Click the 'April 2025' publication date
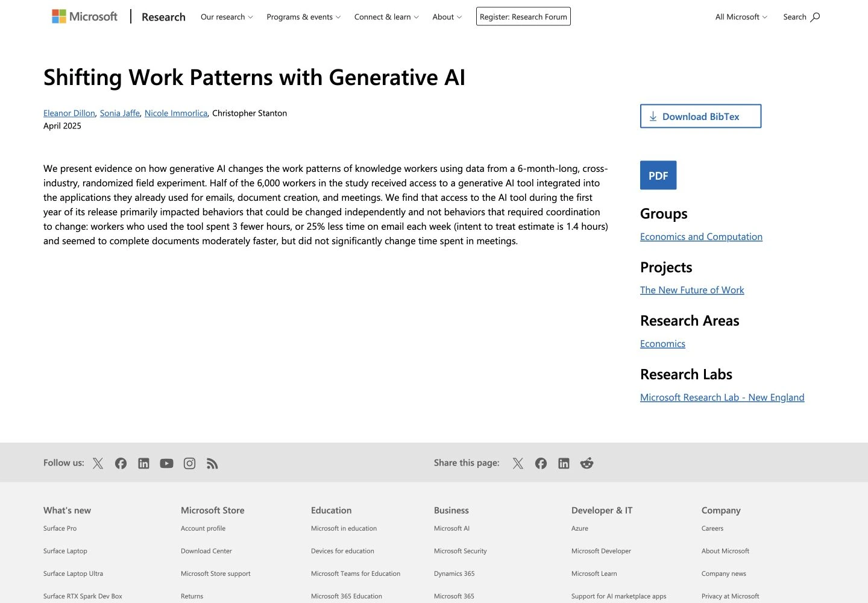 click(62, 126)
